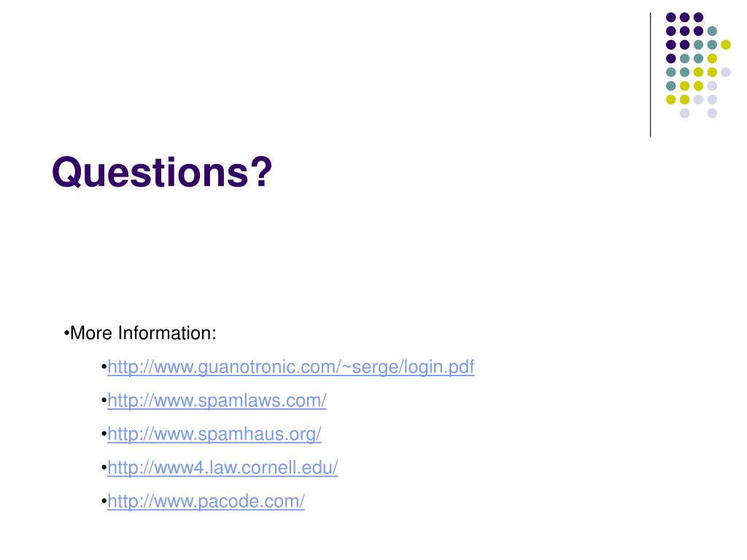
Task: Click the only purple dot in fourth dot row
Action: point(671,58)
